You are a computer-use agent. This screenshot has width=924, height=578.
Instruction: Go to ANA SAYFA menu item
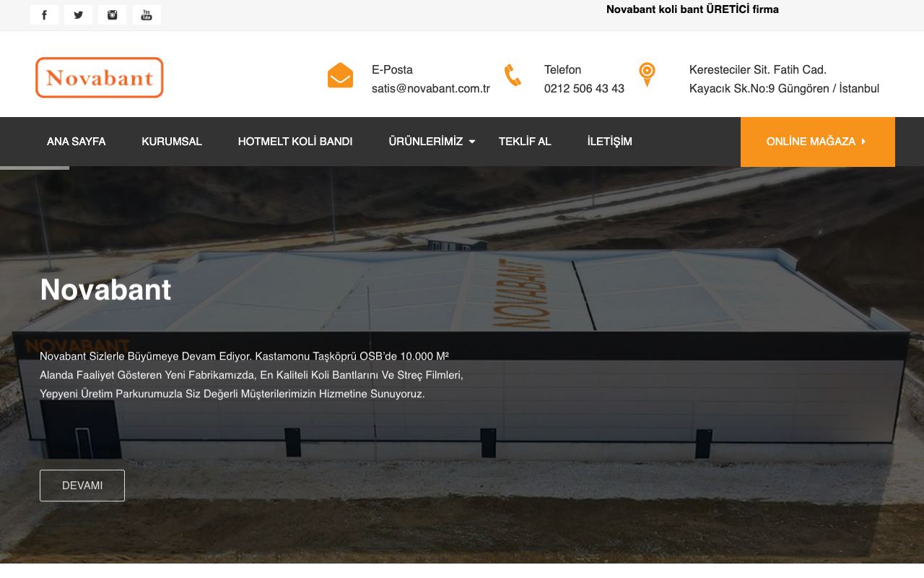[x=77, y=142]
